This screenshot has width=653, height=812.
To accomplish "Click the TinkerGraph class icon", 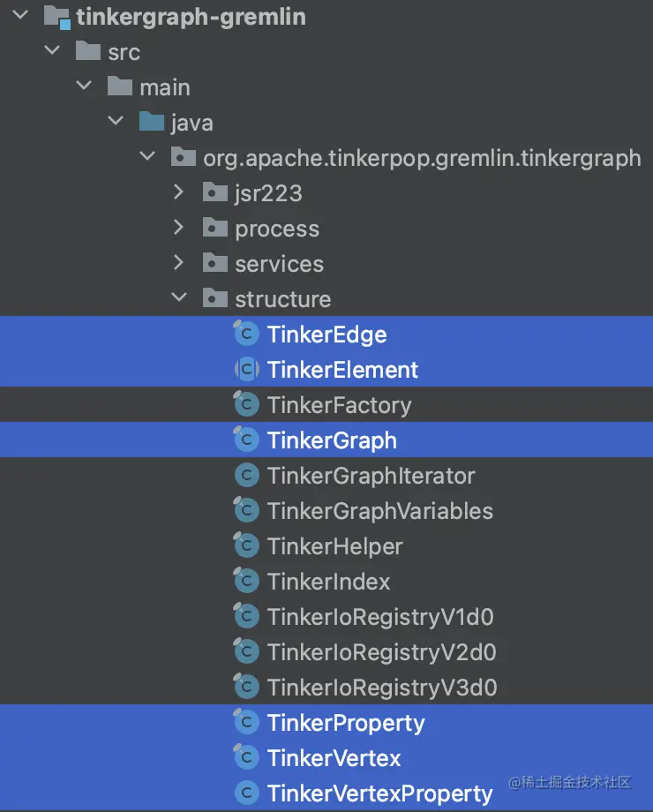I will tap(245, 440).
